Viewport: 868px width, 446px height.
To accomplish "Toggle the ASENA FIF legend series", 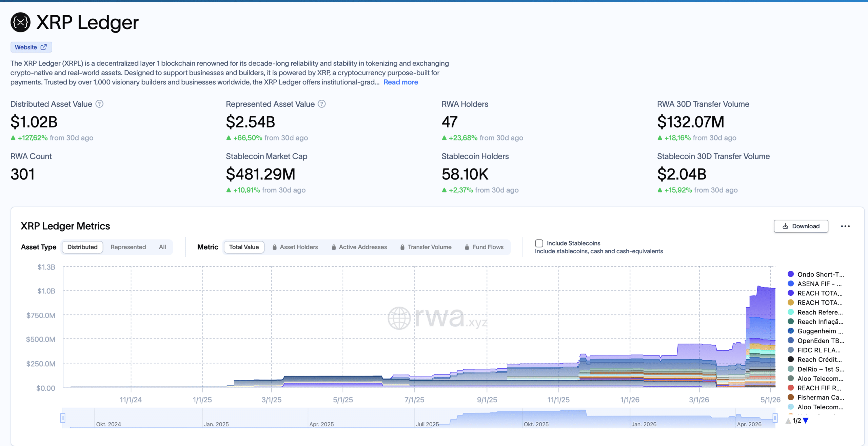I will point(815,284).
